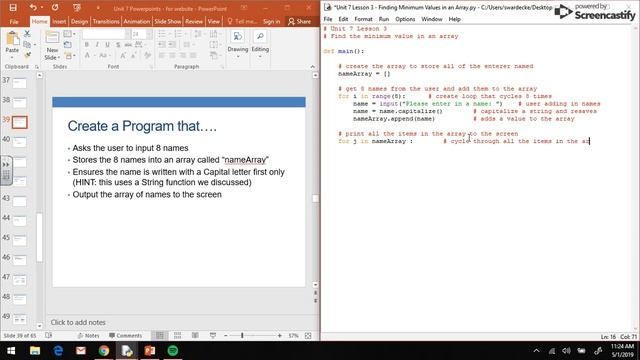Switch to the Transitions tab

coord(106,21)
